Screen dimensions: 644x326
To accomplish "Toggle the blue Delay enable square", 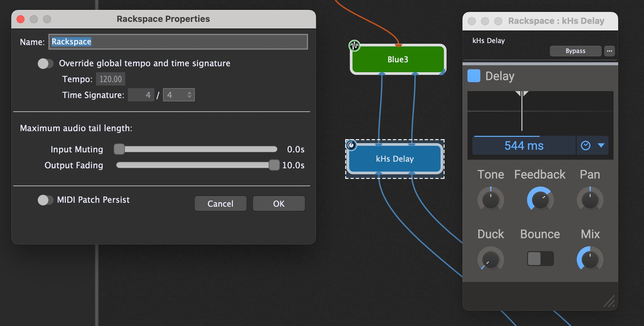I will 474,76.
